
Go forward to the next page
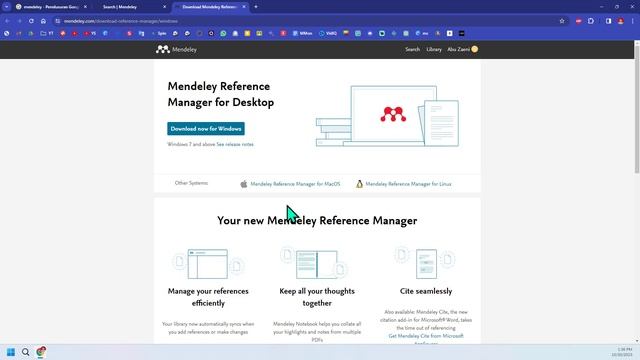tap(19, 21)
